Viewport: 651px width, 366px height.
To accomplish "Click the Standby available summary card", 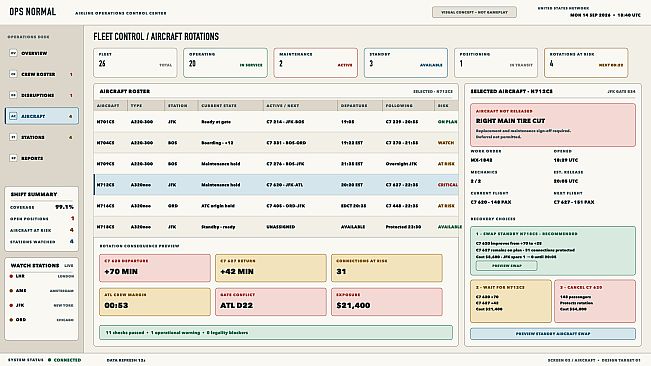I will tap(406, 63).
